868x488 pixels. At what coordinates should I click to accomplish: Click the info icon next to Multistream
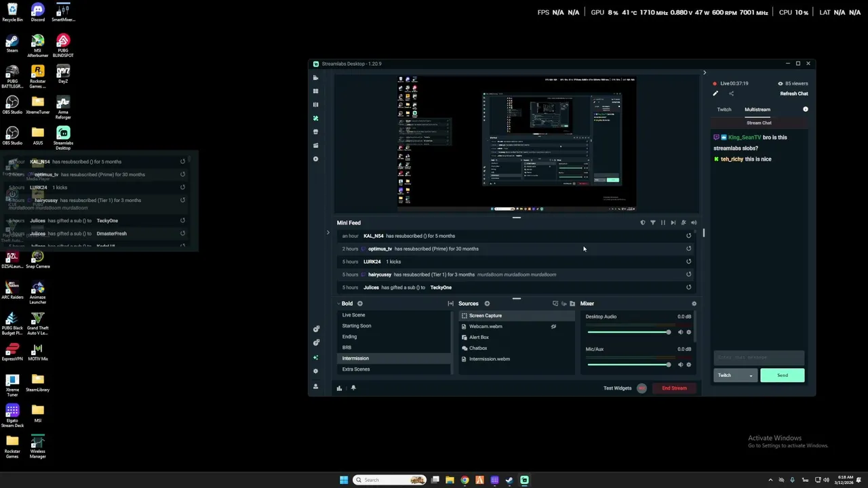click(x=806, y=109)
